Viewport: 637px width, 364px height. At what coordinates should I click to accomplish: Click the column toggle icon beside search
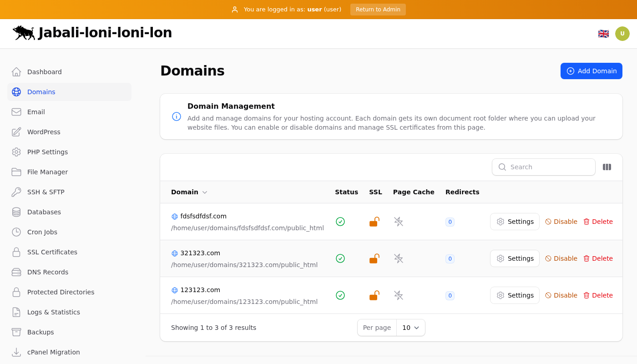pos(607,167)
